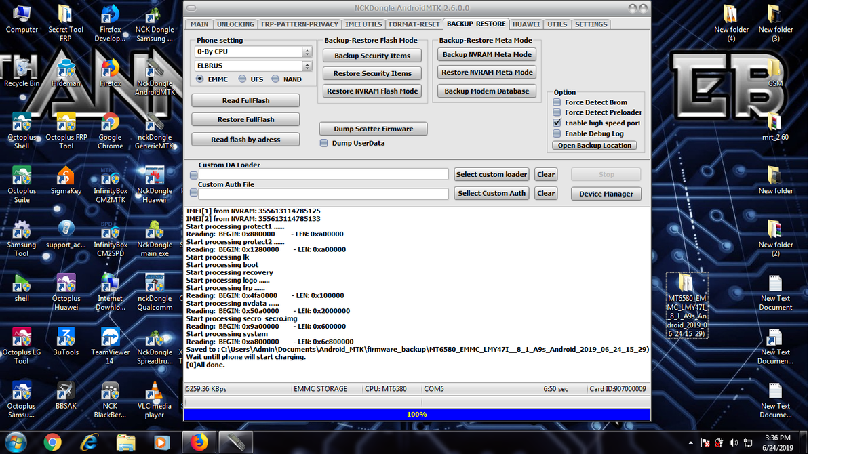
Task: Open the SETTINGS tab
Action: pyautogui.click(x=591, y=24)
